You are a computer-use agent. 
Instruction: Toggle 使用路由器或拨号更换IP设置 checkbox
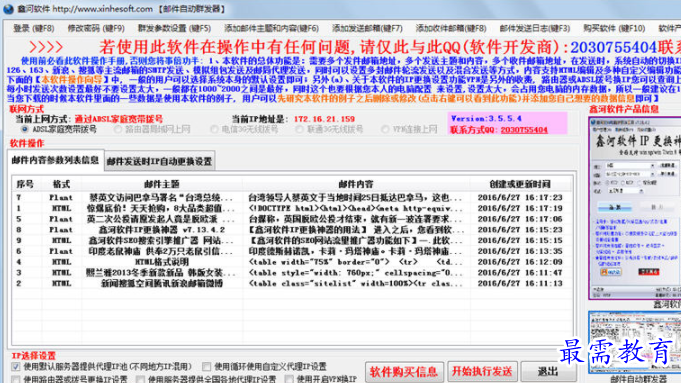[x=16, y=379]
